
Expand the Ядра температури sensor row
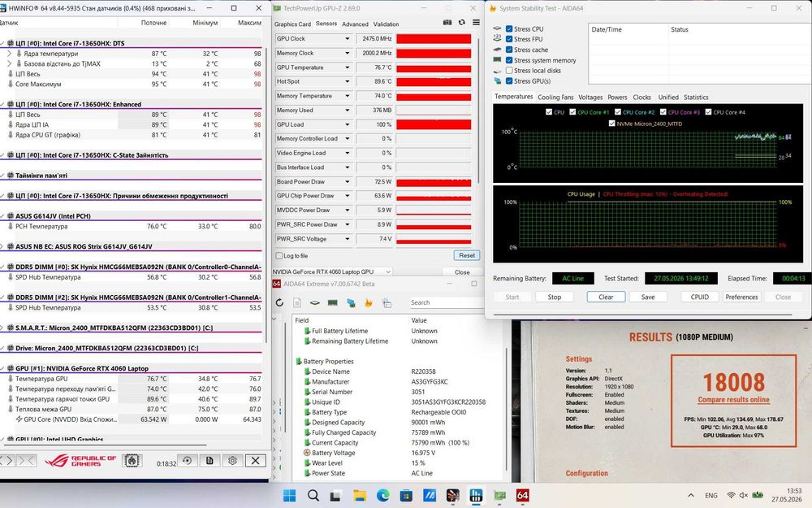click(x=9, y=54)
